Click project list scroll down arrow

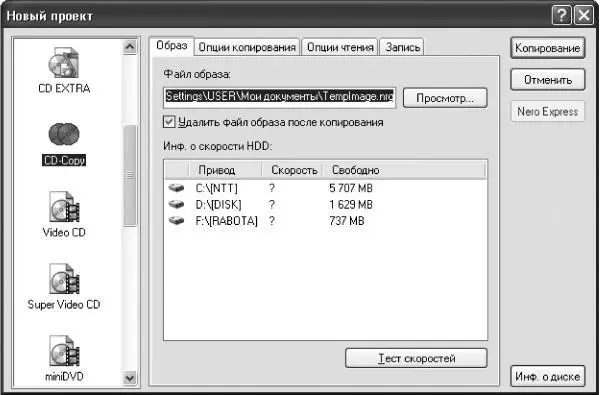click(130, 379)
